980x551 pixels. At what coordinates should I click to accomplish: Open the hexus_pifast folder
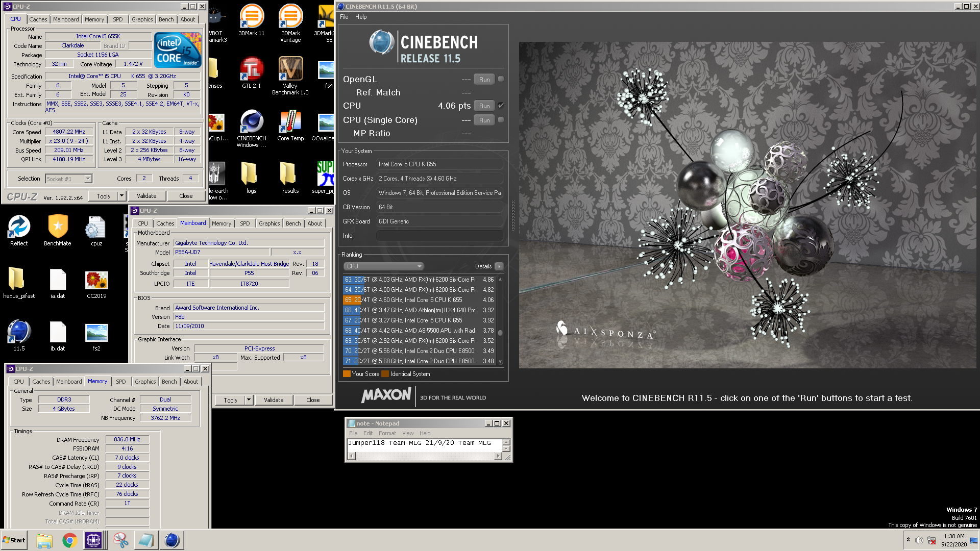coord(19,283)
